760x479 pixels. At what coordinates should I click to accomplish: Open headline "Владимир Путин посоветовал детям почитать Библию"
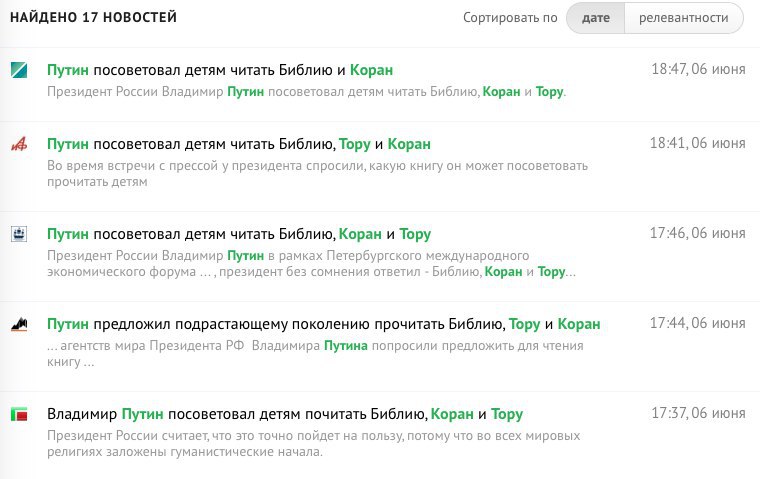(285, 415)
